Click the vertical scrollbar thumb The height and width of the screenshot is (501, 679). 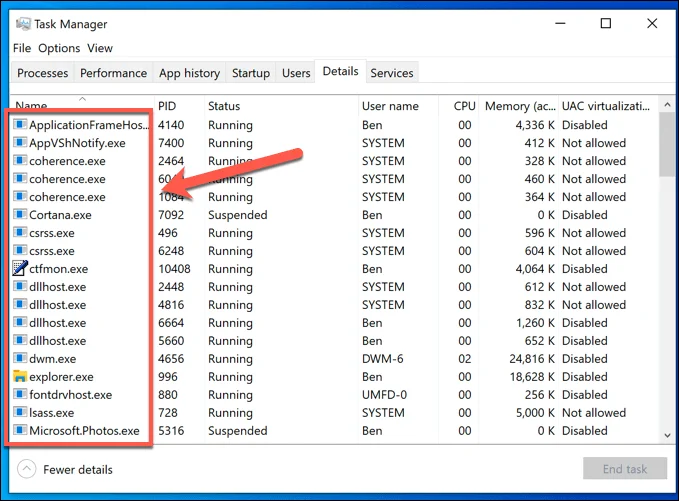tap(667, 144)
